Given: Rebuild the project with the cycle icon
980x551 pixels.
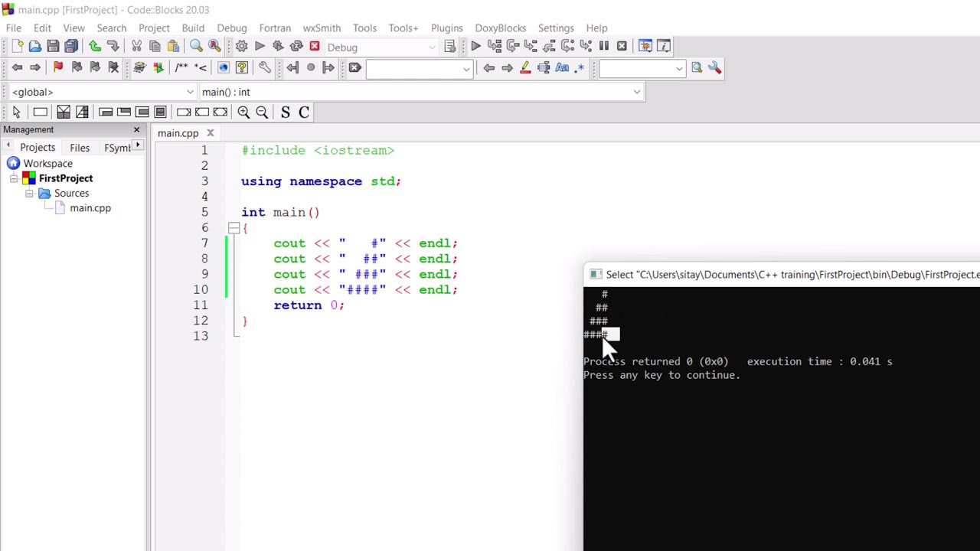Looking at the screenshot, I should coord(296,47).
